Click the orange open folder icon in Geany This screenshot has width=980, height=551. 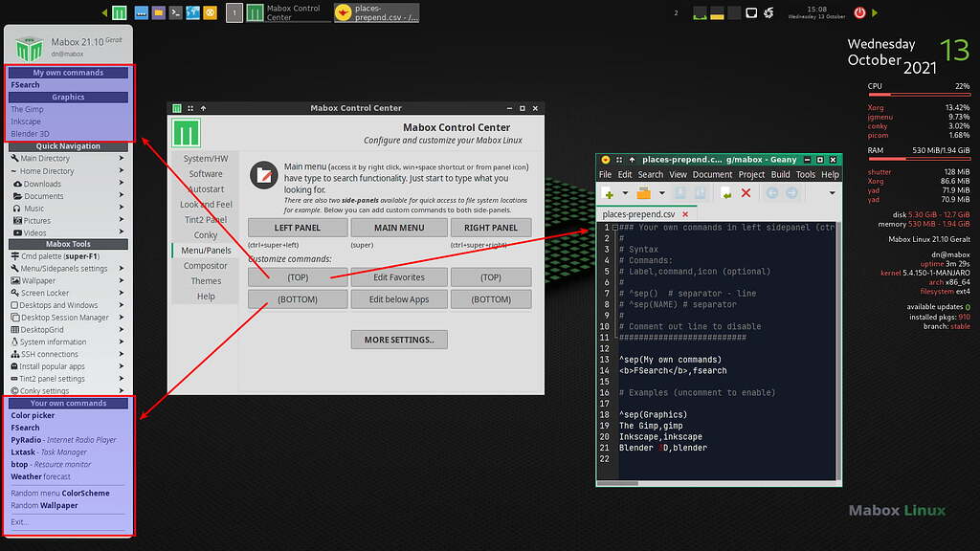645,193
